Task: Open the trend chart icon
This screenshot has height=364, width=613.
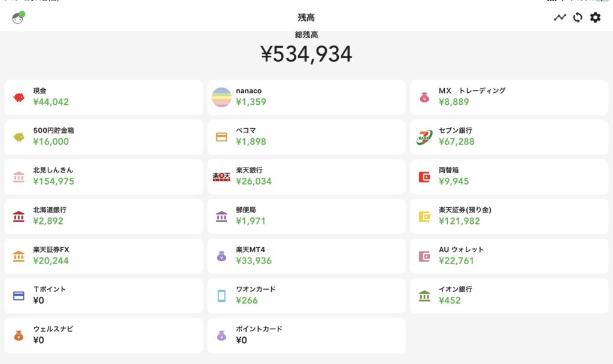Action: pos(560,17)
